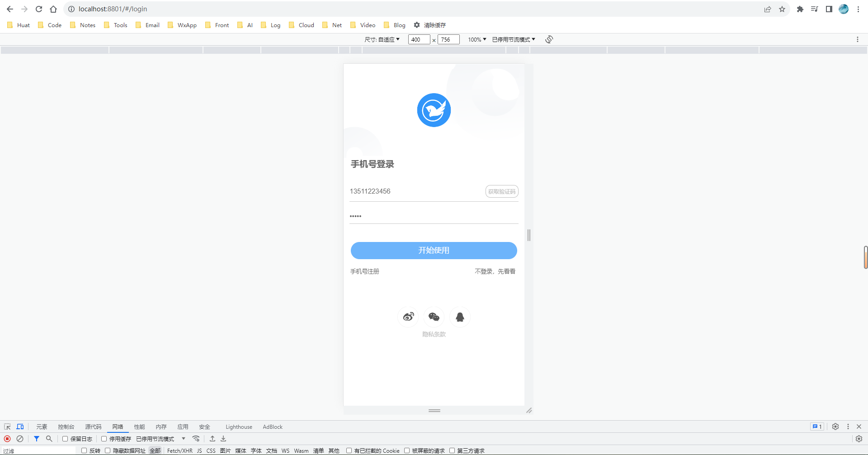Click the clear network log icon
The width and height of the screenshot is (868, 455).
20,439
